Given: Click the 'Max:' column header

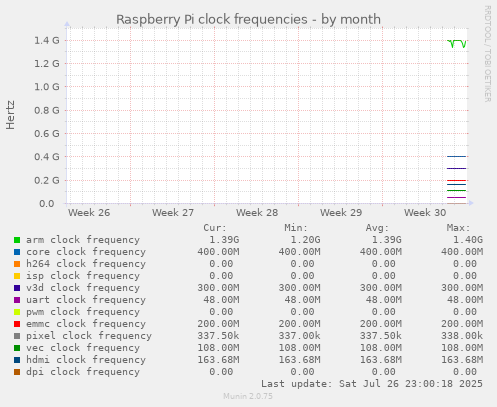Looking at the screenshot, I should click(458, 228).
